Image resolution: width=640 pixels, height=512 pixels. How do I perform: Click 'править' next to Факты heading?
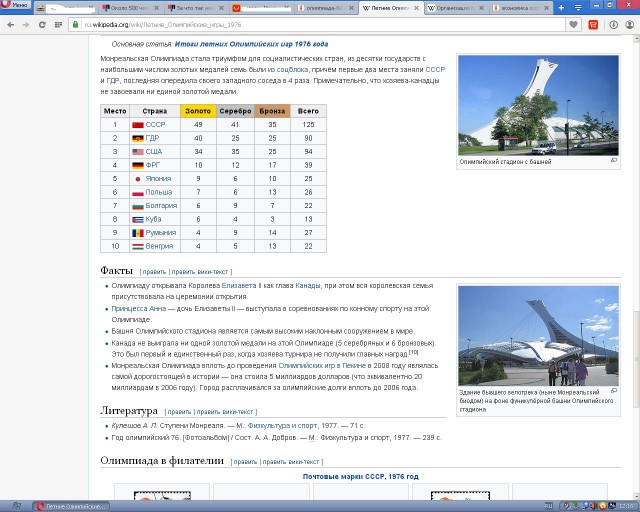[154, 272]
